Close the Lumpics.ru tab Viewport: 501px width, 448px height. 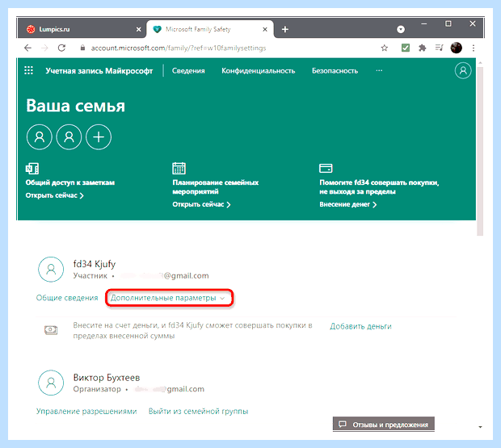coord(139,29)
